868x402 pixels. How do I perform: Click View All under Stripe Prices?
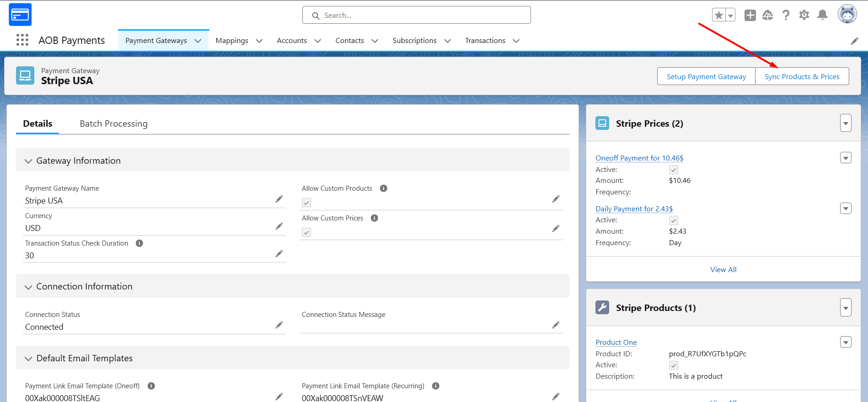pos(723,270)
